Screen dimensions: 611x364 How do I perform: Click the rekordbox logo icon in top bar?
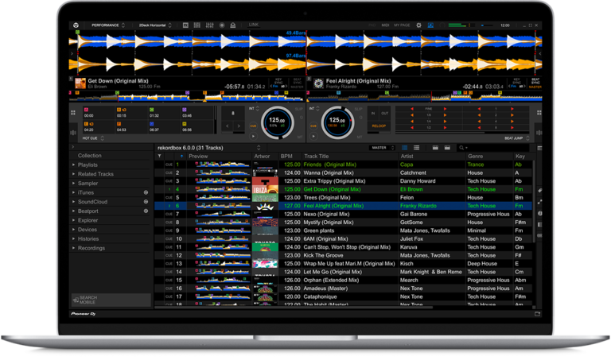point(76,25)
